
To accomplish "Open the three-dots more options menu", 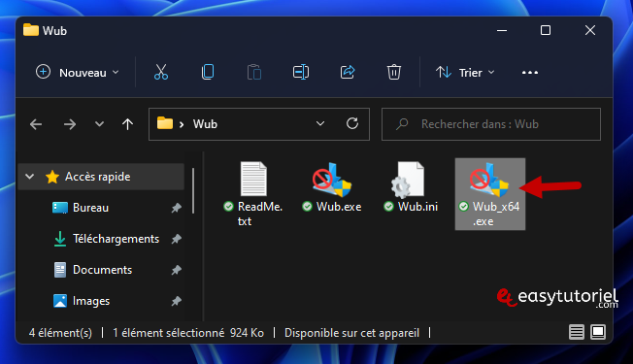I will (x=530, y=73).
